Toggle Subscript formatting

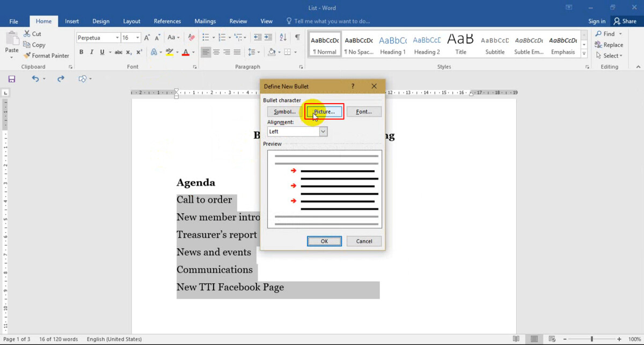point(129,52)
